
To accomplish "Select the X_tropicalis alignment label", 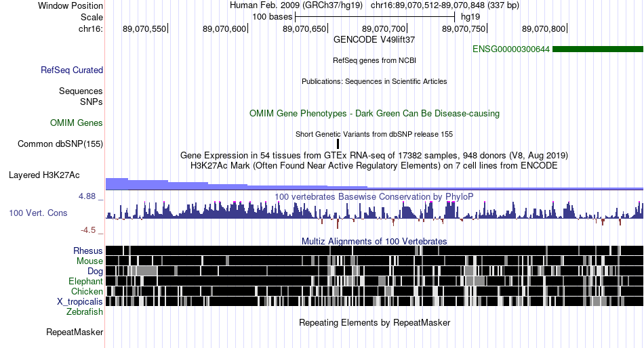I will pos(80,302).
